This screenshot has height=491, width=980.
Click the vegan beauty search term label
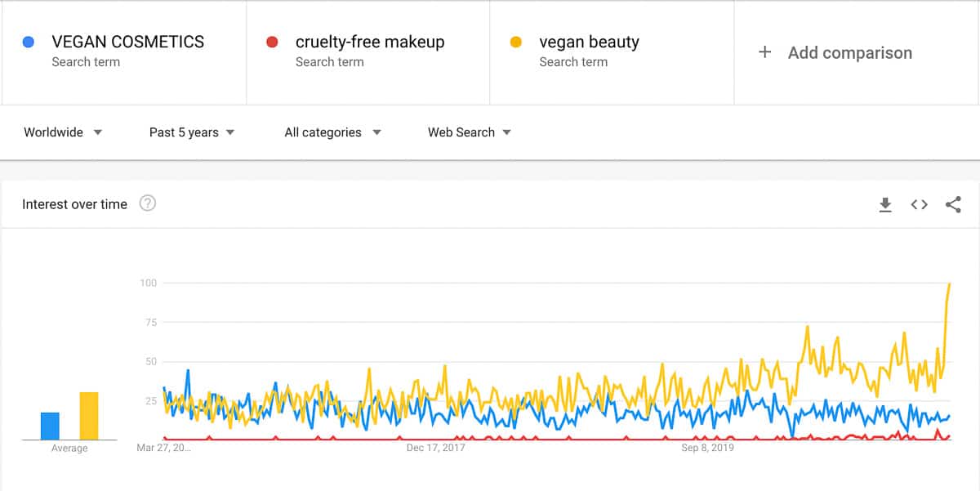(x=588, y=42)
